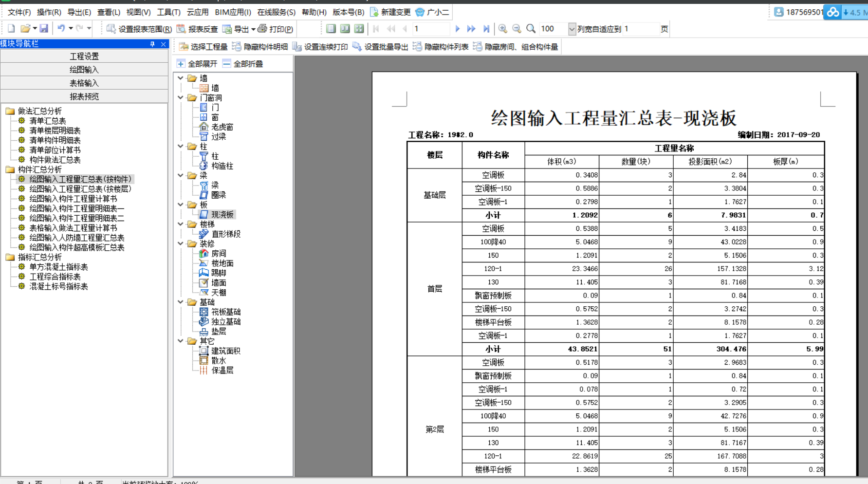Close the 模块导航栏 panel
The width and height of the screenshot is (868, 484).
pos(163,44)
